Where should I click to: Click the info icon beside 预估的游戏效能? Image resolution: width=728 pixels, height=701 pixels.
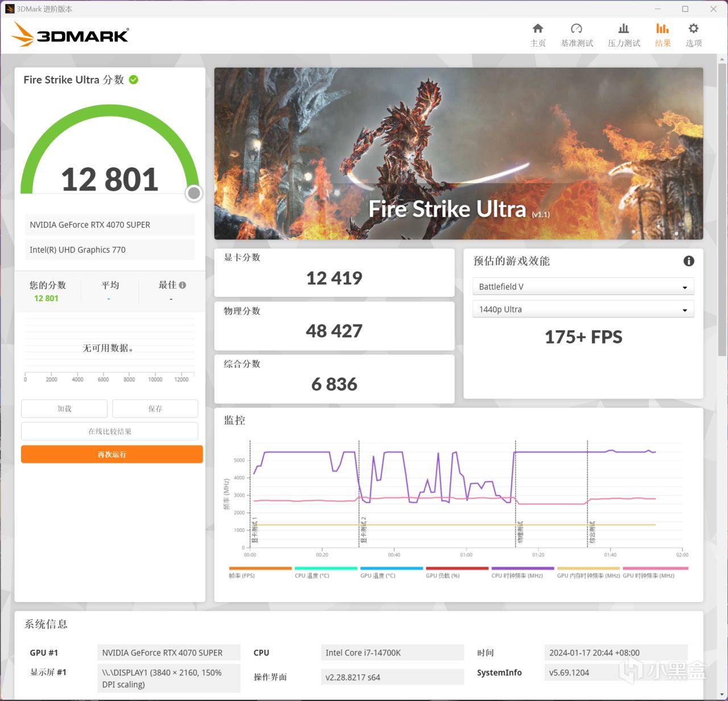click(x=688, y=261)
